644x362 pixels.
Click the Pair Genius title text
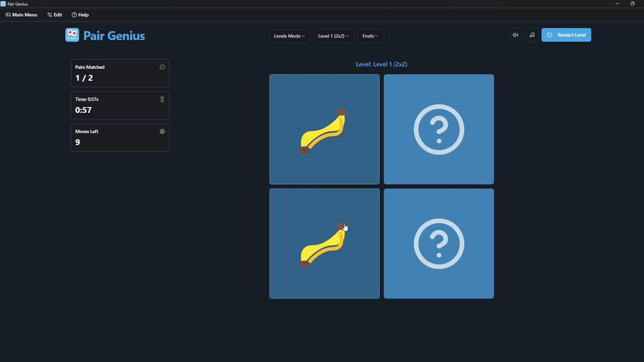[114, 36]
